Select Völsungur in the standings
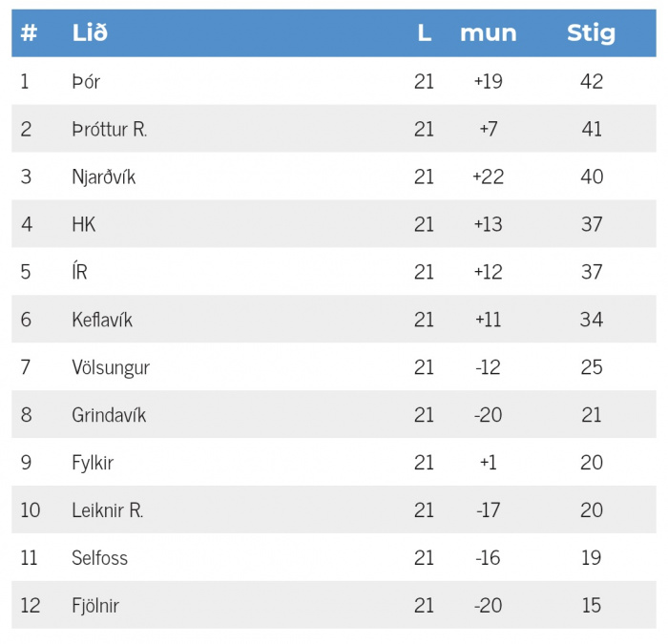Image resolution: width=668 pixels, height=644 pixels. pos(111,367)
